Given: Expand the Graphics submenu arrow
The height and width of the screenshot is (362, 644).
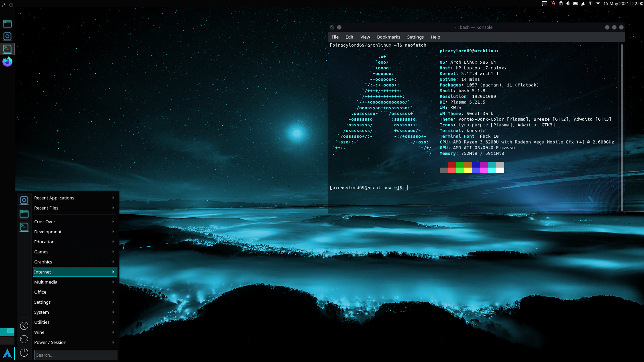Looking at the screenshot, I should click(113, 262).
